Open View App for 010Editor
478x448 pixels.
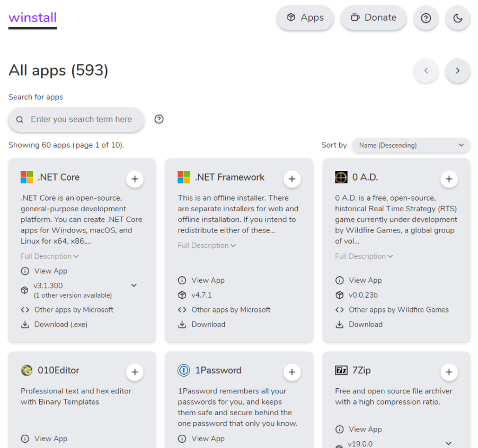click(44, 438)
